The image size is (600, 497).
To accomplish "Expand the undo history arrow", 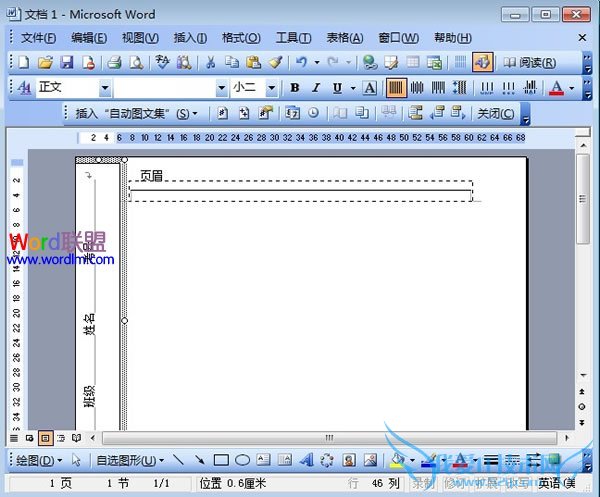I will pos(317,62).
